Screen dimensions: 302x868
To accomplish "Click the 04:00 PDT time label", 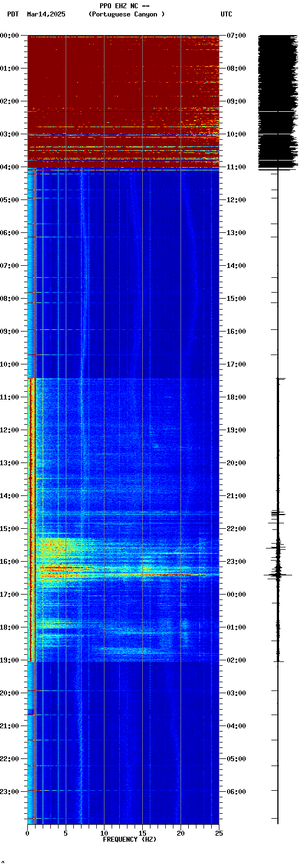I will tap(9, 167).
